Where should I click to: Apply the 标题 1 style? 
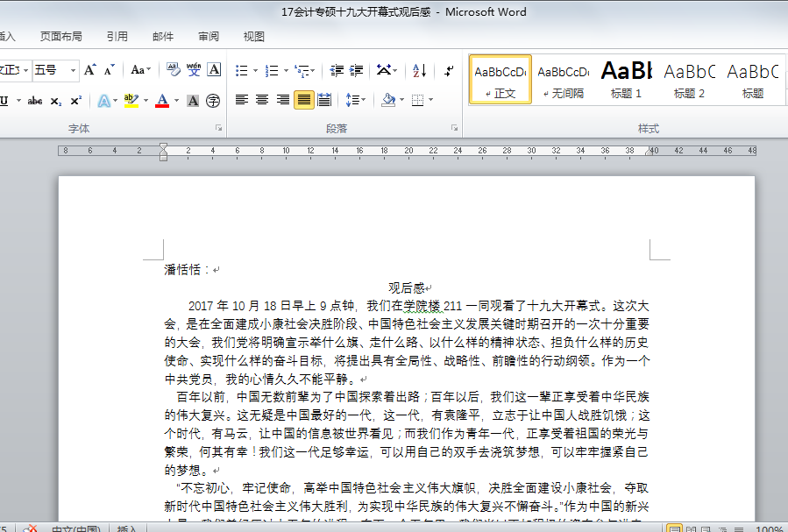626,79
